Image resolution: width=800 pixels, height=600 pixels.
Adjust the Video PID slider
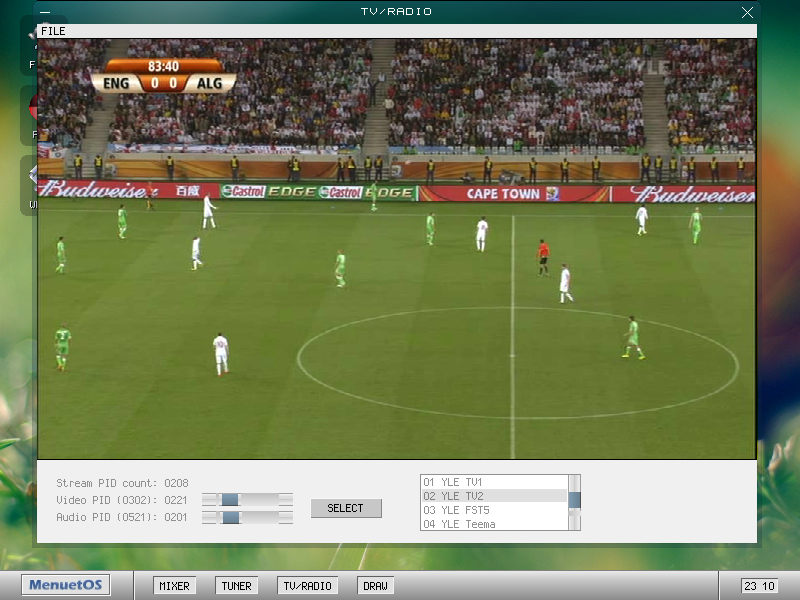coord(230,499)
